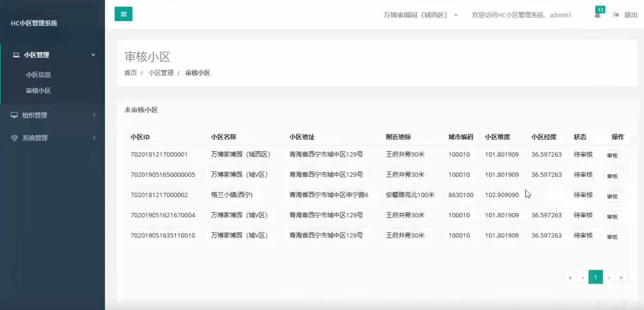
Task: Click 审核 for community 7020181217000001
Action: 612,156
